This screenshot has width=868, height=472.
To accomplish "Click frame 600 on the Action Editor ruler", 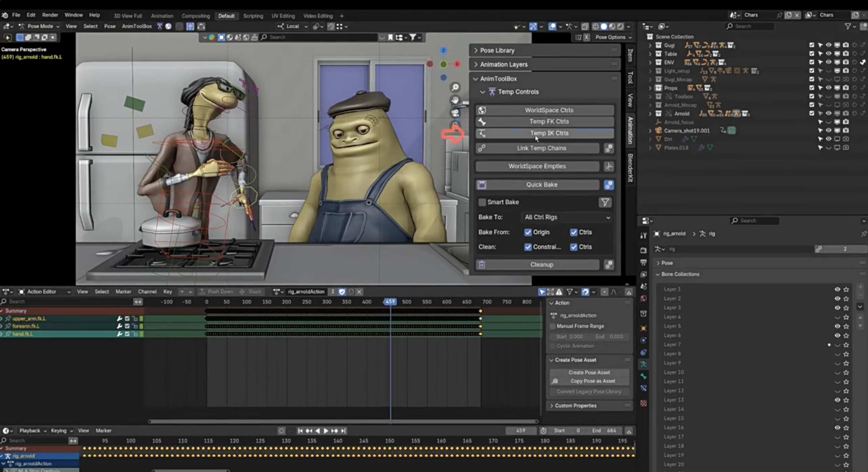I will (x=447, y=302).
